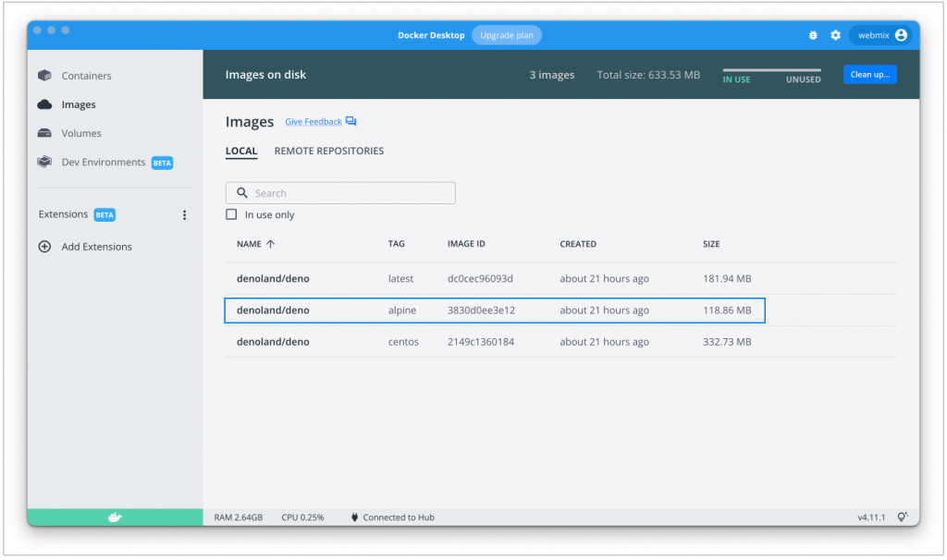Click the IMAGE ID column header

[466, 244]
